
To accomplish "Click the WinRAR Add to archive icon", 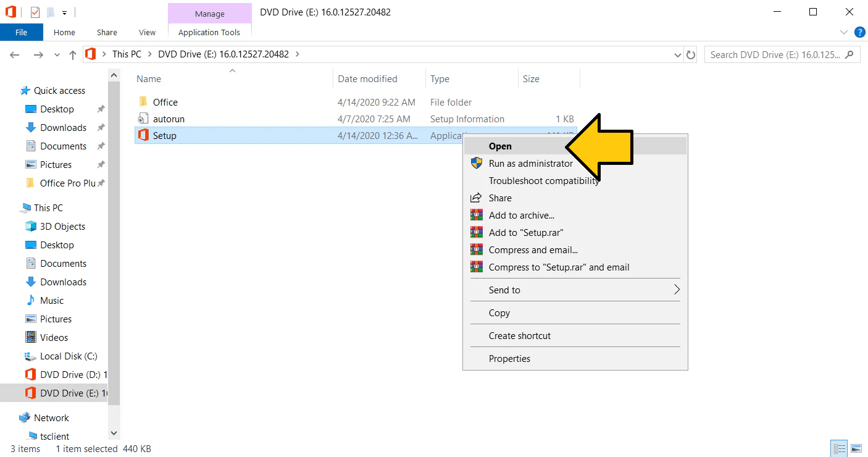I will [x=476, y=215].
